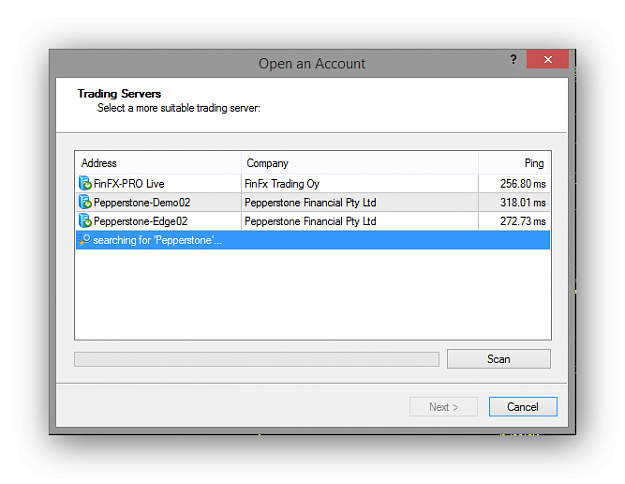Start server scan with the Scan button
Image resolution: width=625 pixels, height=484 pixels.
point(499,359)
